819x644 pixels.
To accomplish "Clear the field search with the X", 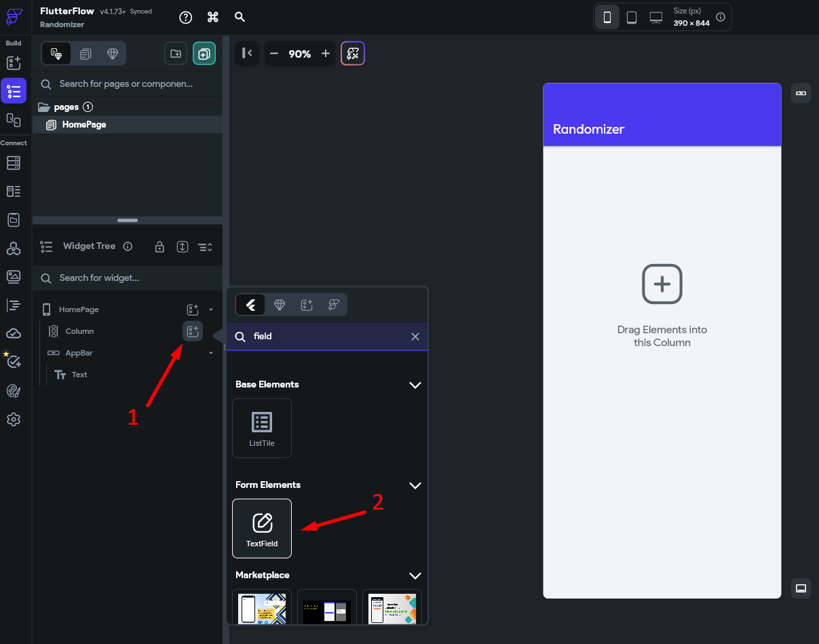I will (415, 336).
